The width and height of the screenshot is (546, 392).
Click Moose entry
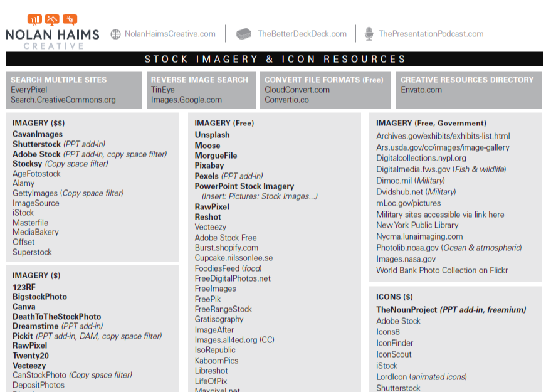[x=207, y=146]
